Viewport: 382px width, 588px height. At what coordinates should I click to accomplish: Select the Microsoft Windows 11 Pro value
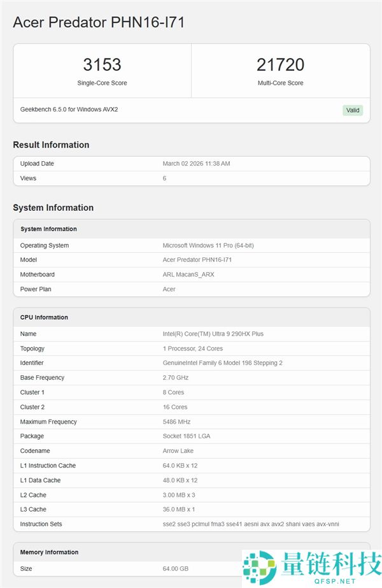click(208, 245)
